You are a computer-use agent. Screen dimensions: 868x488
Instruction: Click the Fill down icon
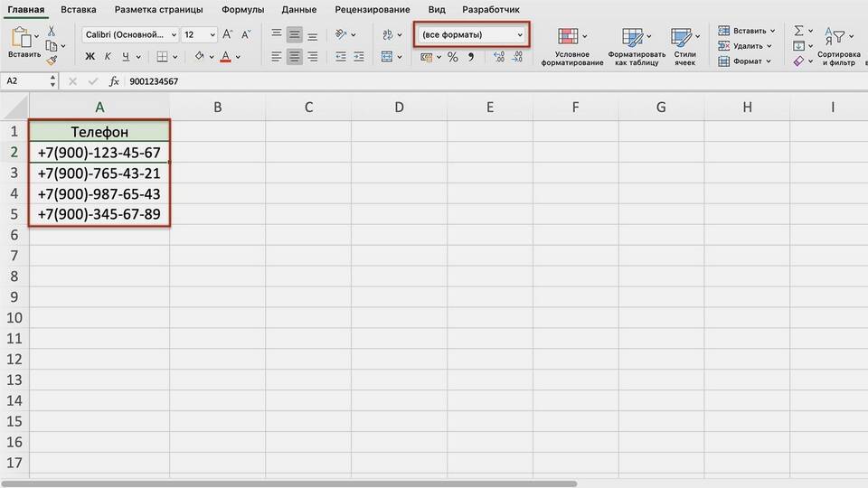point(798,46)
